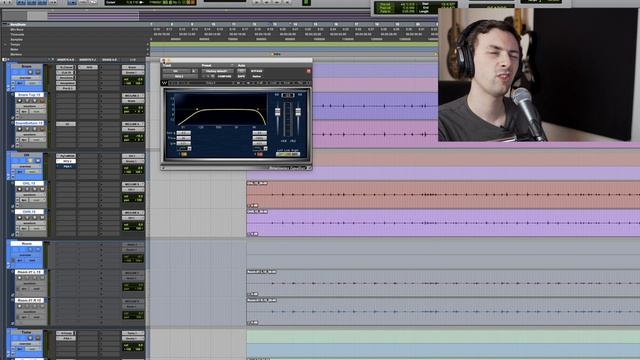Solo the OHL.10 track

[35, 189]
